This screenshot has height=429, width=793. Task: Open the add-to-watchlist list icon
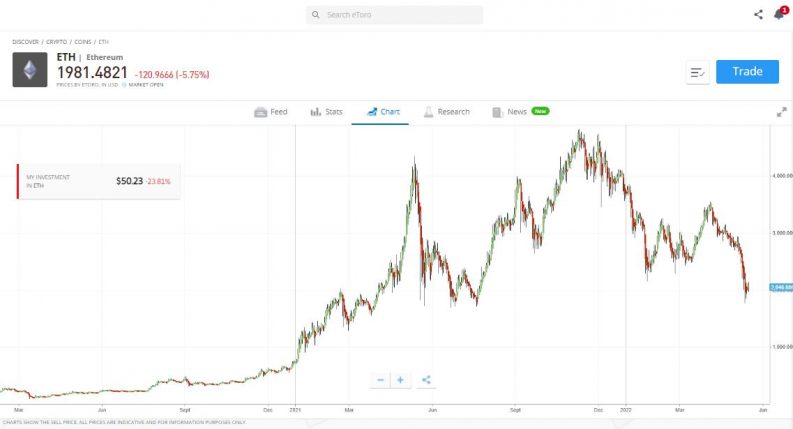click(x=697, y=72)
